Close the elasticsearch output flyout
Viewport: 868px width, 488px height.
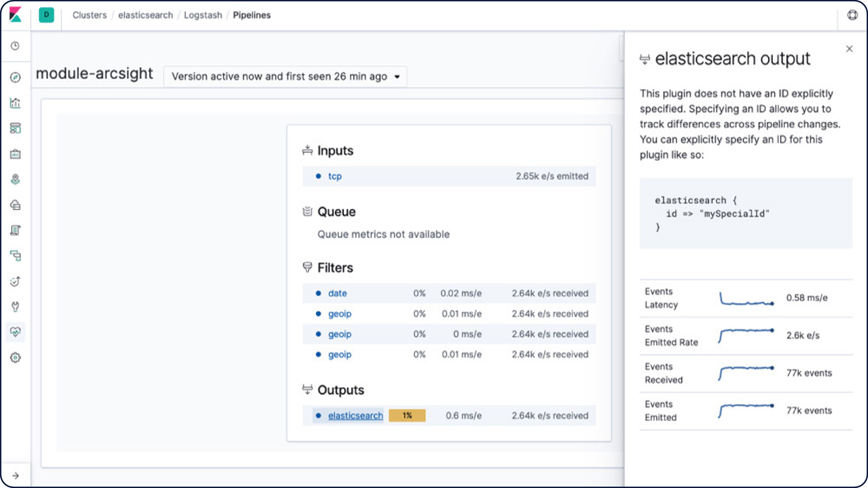coord(849,49)
